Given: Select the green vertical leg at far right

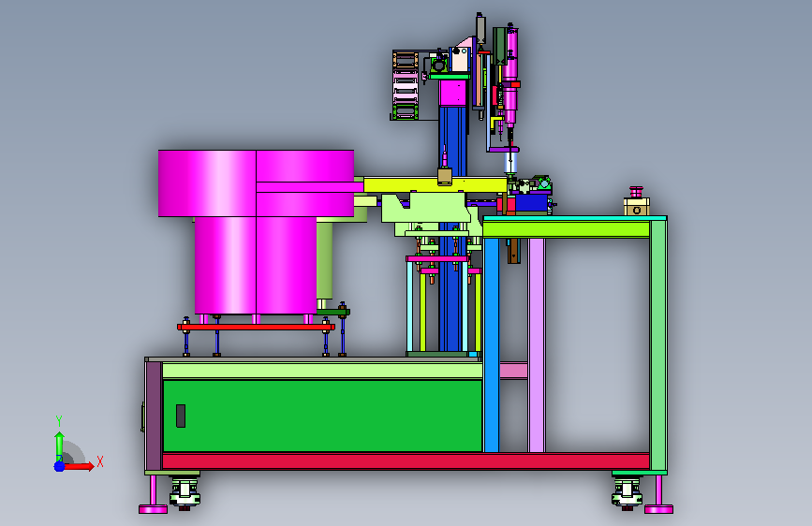Looking at the screenshot, I should (658, 344).
